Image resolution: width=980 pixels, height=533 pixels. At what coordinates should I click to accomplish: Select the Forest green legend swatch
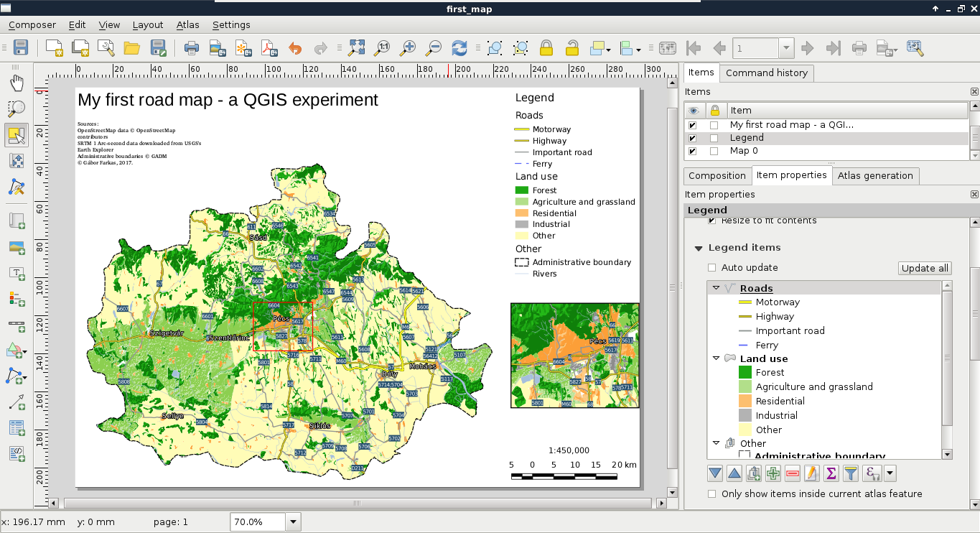coord(745,373)
